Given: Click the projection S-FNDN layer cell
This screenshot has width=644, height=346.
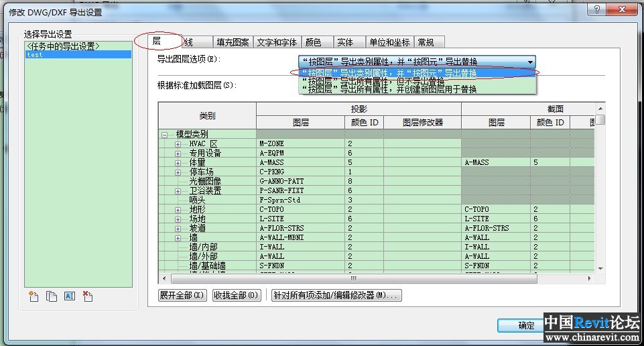Looking at the screenshot, I should [301, 266].
